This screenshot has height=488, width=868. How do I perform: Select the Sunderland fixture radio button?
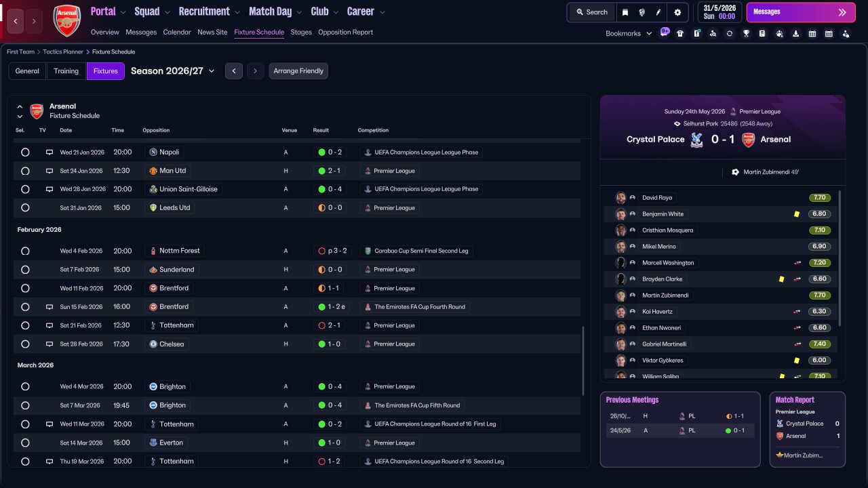click(25, 270)
